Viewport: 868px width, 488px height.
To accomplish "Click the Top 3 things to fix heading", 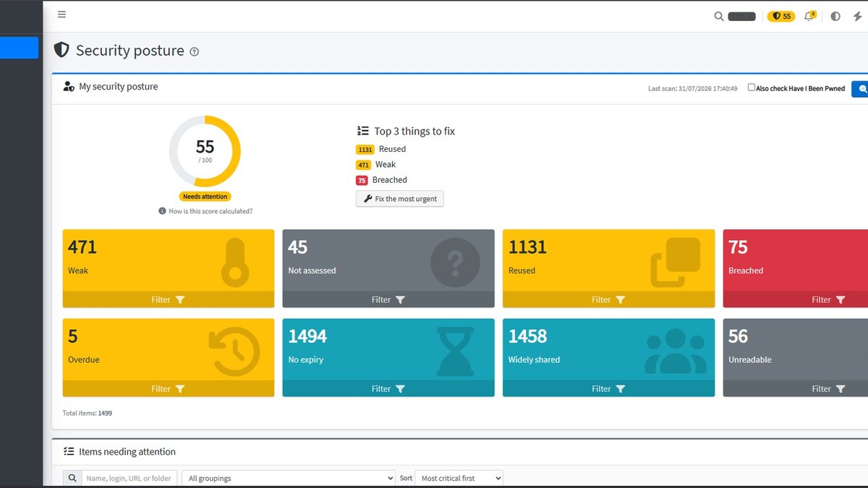I will (414, 132).
